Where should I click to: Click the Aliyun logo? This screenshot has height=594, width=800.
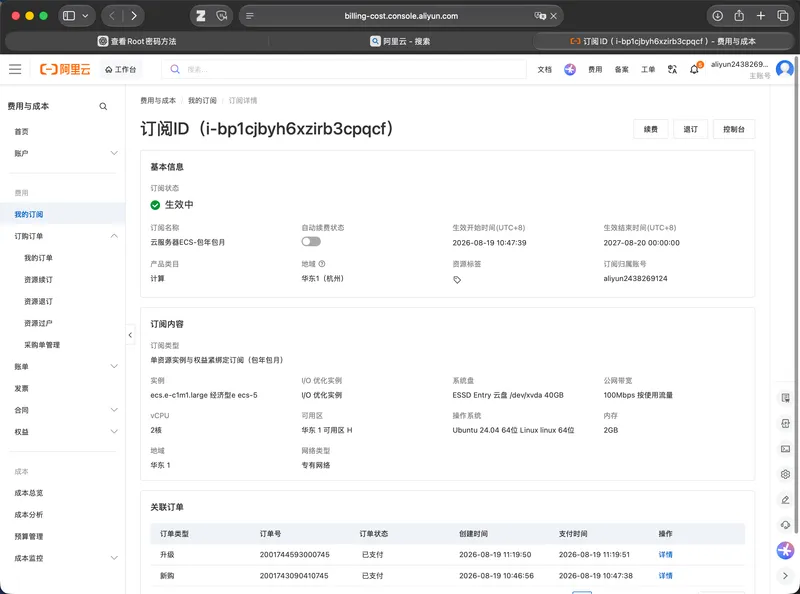click(65, 69)
